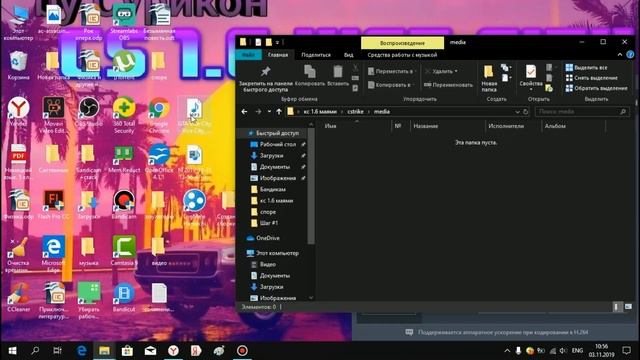Click the Pin to Quick Access ribbon icon

[266, 72]
